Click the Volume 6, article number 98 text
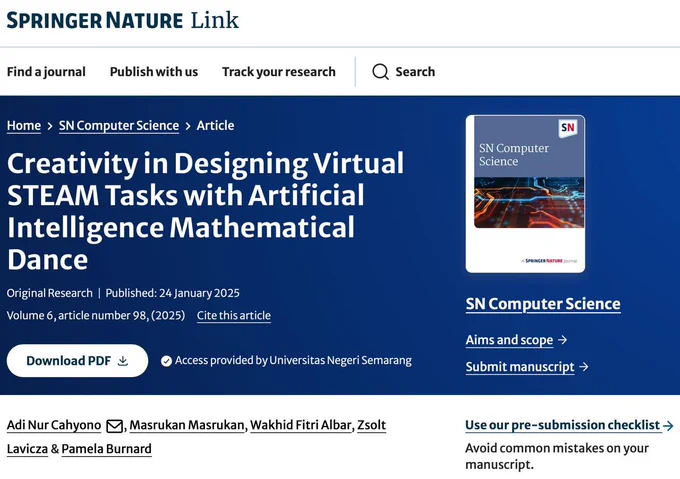Screen dimensions: 680x479 pos(96,316)
